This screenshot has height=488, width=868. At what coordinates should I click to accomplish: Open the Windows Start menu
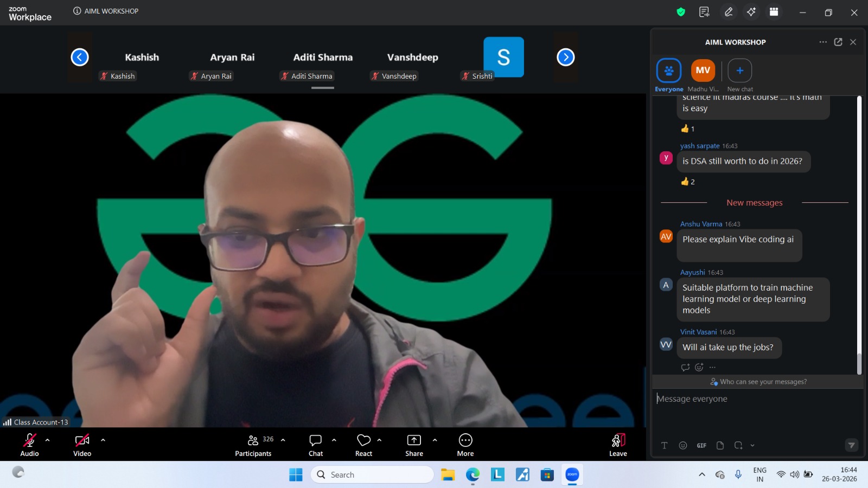click(296, 475)
